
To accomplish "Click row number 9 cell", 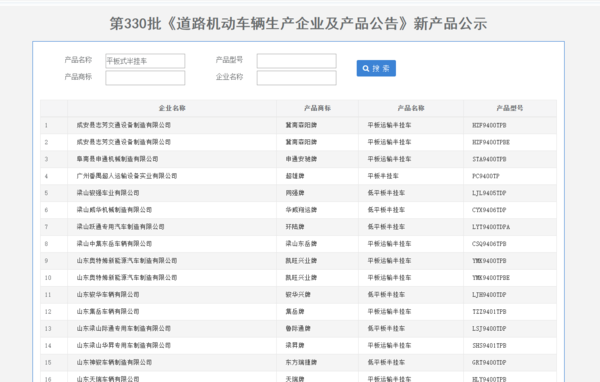I will tap(54, 261).
